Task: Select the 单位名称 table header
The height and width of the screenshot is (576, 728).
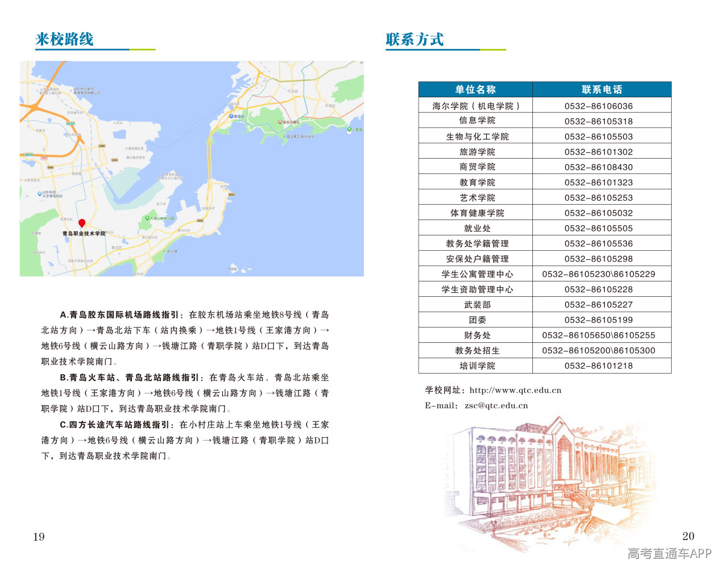Action: coord(475,89)
